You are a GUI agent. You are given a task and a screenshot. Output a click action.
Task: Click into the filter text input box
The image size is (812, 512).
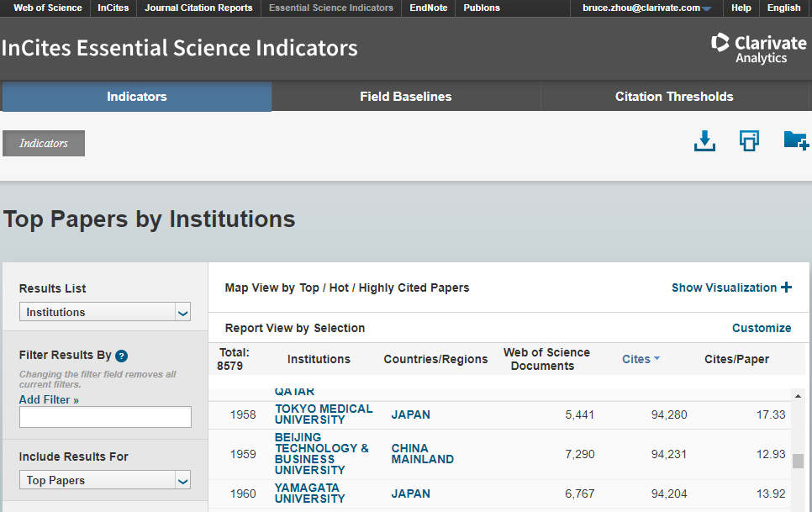105,417
